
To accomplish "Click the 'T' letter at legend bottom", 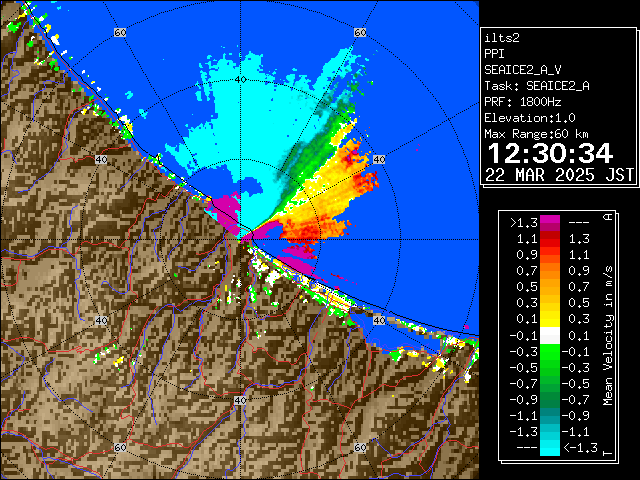I will tap(608, 453).
